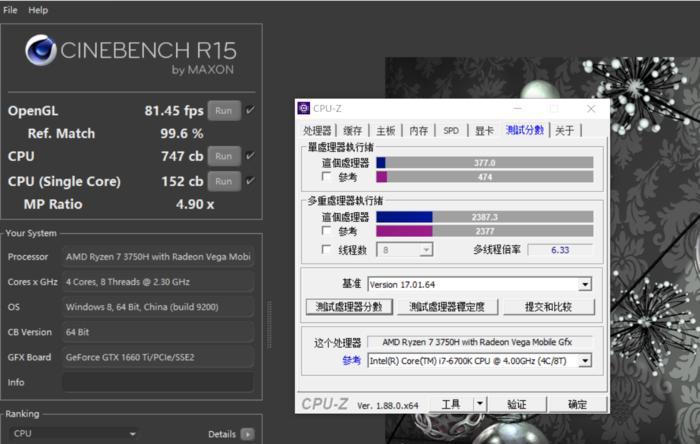Click the multi-thread 2387.3 score bar
The image size is (700, 444).
point(485,217)
